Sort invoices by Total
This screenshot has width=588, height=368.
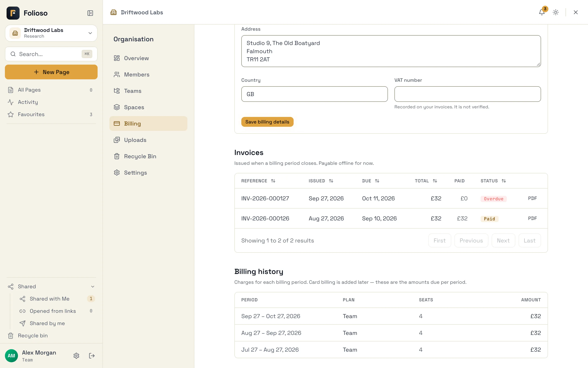[x=426, y=181]
